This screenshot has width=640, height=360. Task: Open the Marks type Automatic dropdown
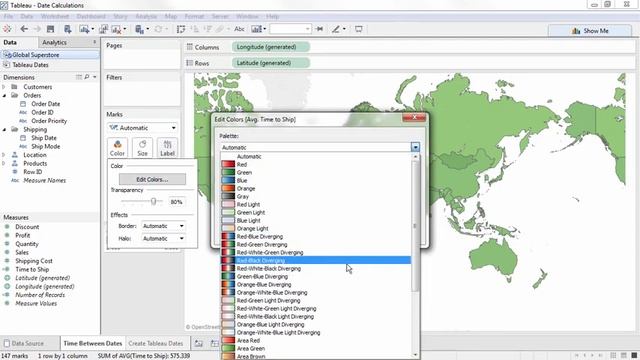click(142, 128)
